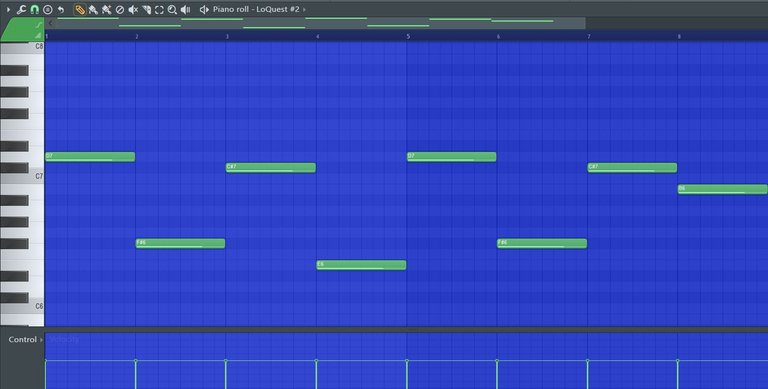The height and width of the screenshot is (389, 768).
Task: Open the wrench tools menu
Action: coord(21,9)
